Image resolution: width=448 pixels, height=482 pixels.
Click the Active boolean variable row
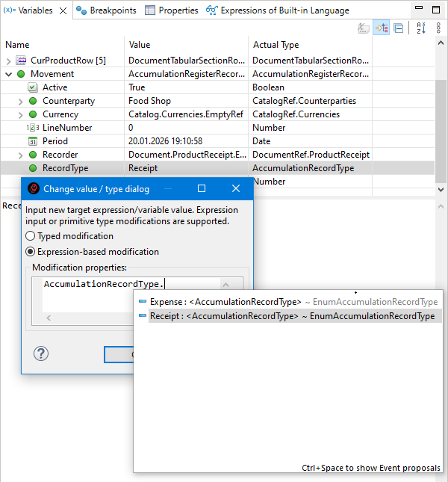point(55,87)
